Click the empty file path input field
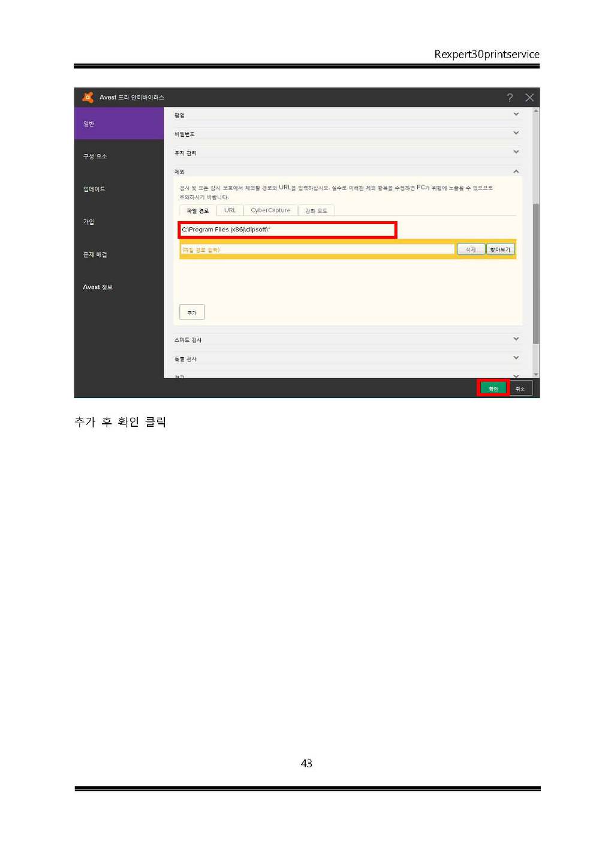Viewport: 614px width, 868px height. pyautogui.click(x=317, y=249)
